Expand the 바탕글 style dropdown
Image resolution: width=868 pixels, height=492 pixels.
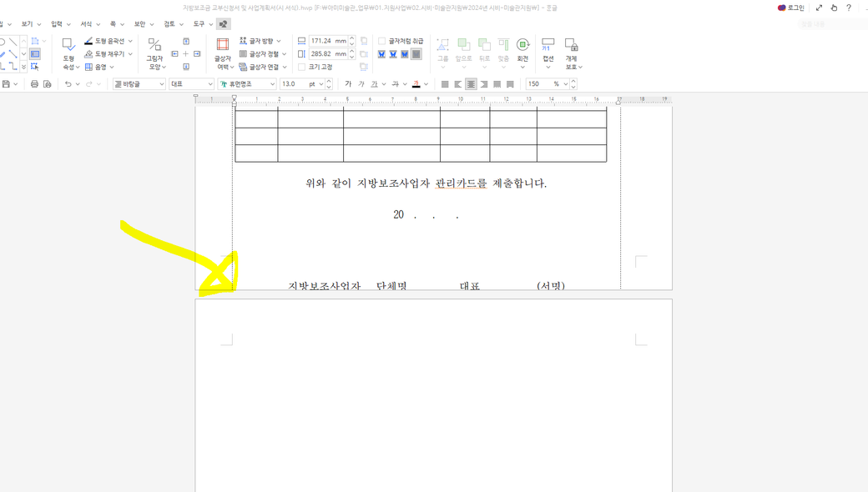[x=139, y=84]
